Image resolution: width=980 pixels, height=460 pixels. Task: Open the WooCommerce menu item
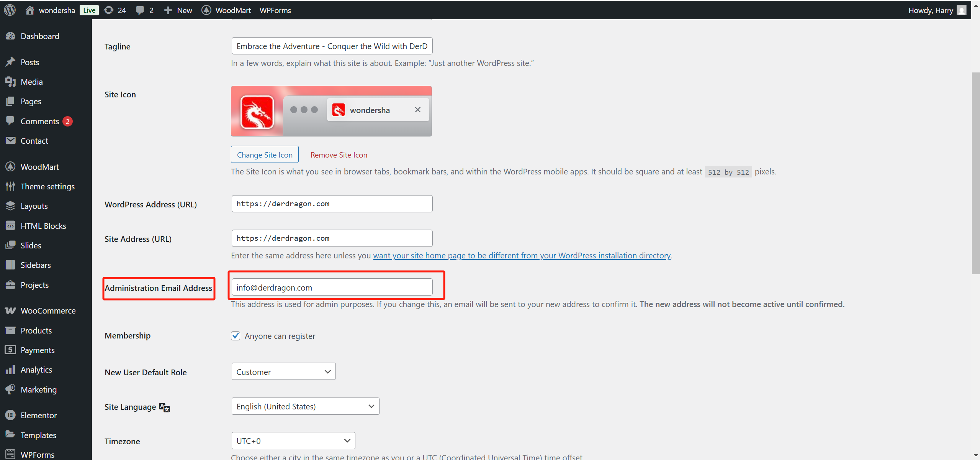(48, 310)
